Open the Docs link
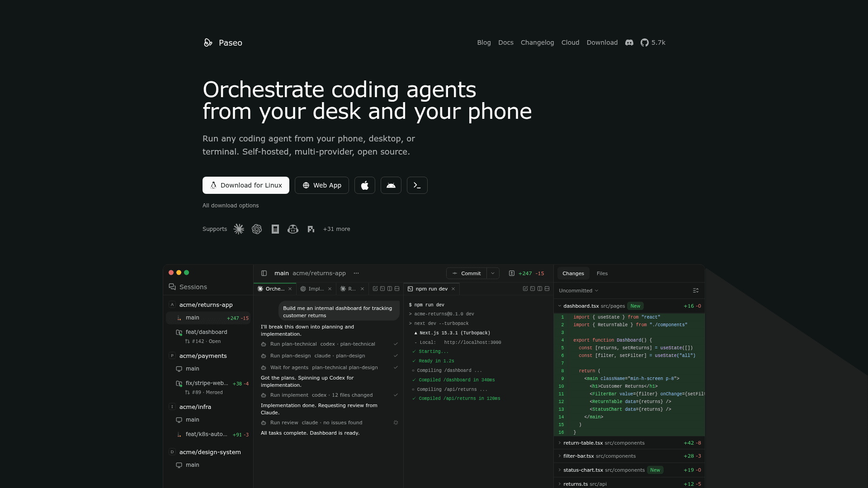This screenshot has width=868, height=488. (x=506, y=42)
